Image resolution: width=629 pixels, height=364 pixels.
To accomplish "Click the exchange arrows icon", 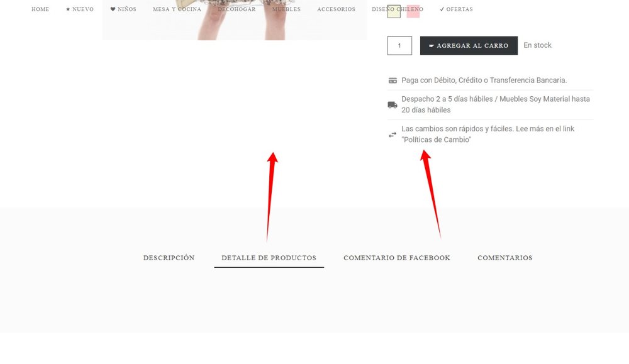I will [x=392, y=135].
